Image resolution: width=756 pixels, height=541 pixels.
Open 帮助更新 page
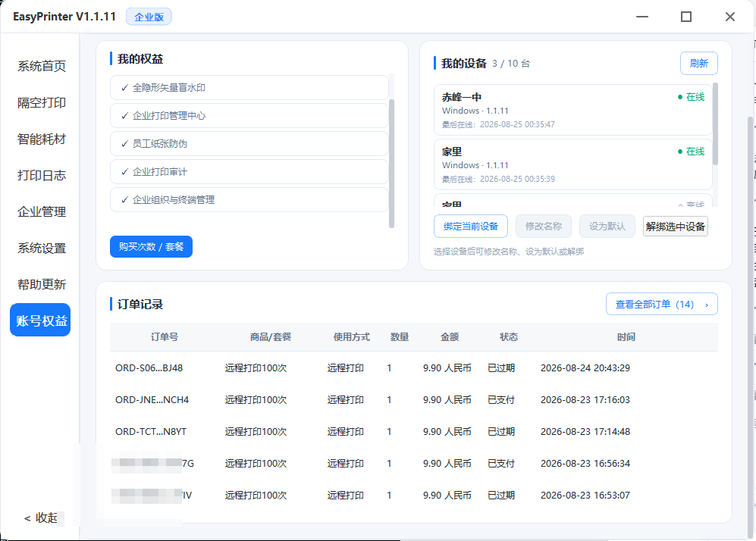42,285
